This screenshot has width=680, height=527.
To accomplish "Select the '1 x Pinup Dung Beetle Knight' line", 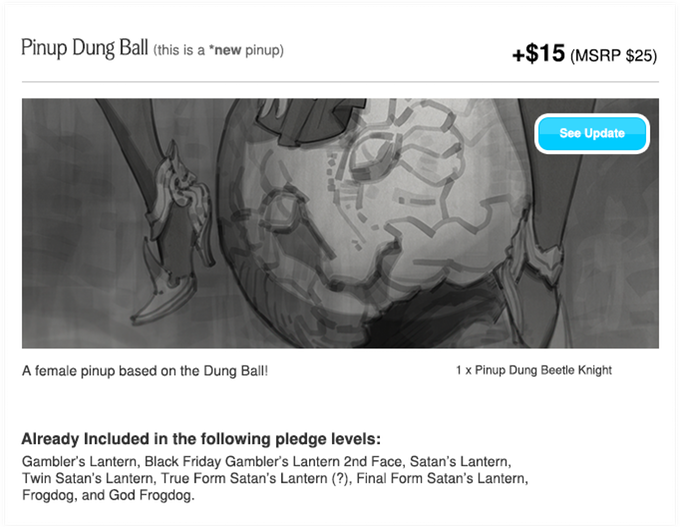I will (534, 370).
